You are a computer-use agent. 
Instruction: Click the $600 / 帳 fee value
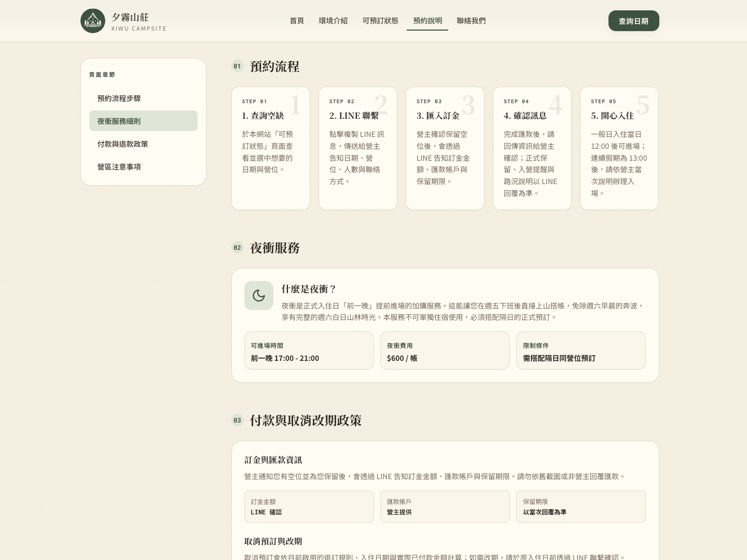click(402, 358)
